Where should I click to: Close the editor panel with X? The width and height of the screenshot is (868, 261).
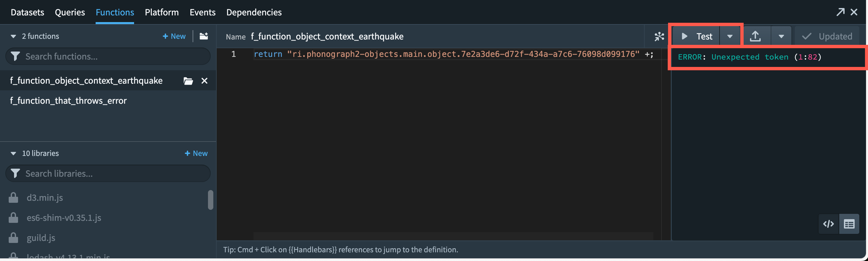point(854,12)
